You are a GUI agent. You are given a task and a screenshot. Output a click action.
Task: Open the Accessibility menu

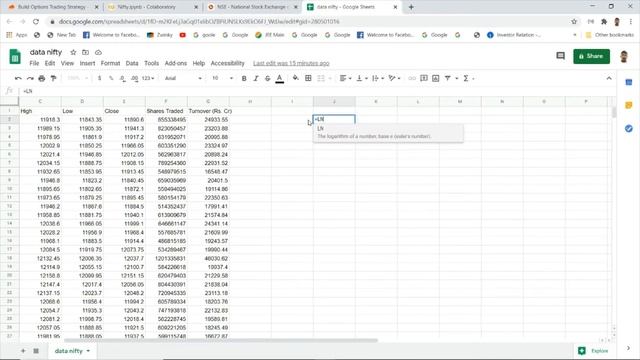coord(227,63)
